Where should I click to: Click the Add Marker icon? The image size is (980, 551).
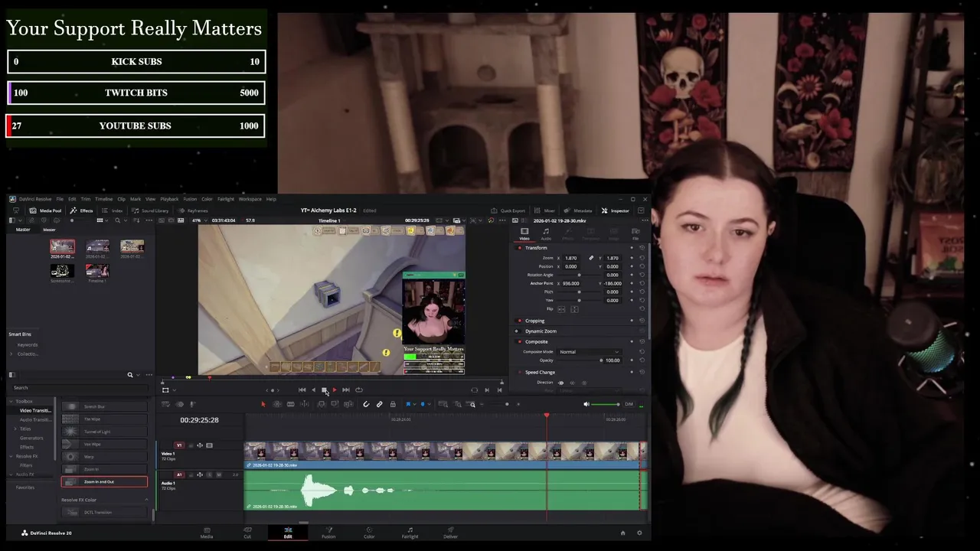tap(423, 404)
